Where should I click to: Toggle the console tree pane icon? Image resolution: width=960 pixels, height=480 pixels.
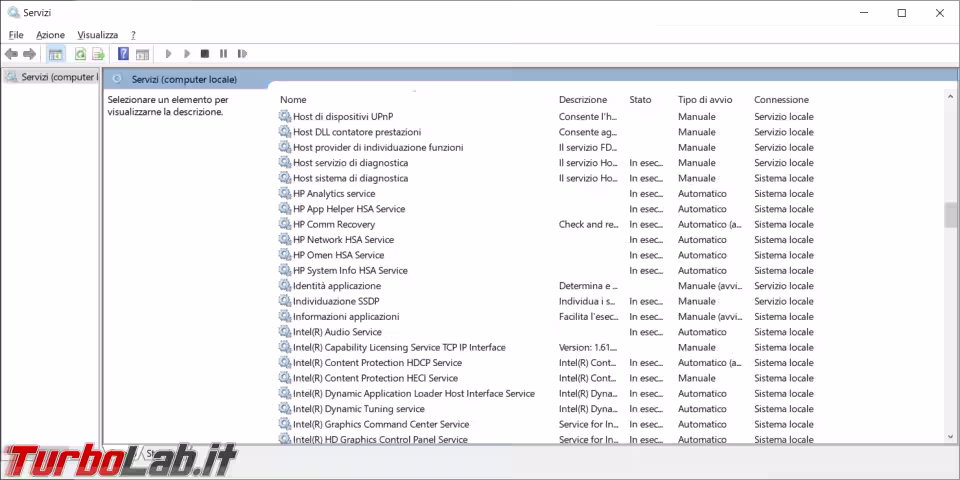[56, 54]
